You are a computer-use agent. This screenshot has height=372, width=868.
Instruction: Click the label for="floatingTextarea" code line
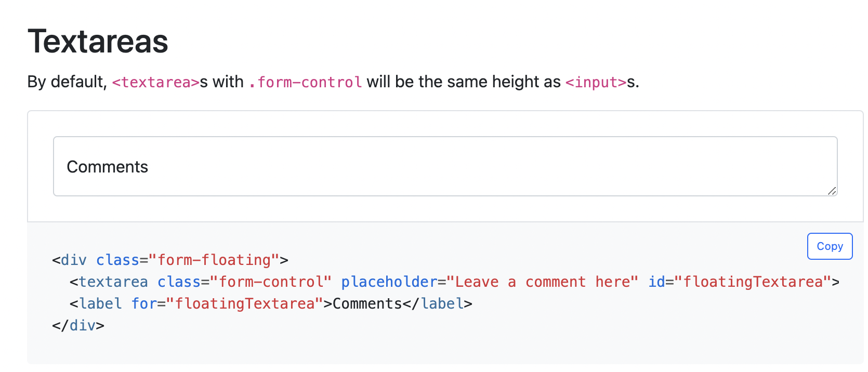271,303
